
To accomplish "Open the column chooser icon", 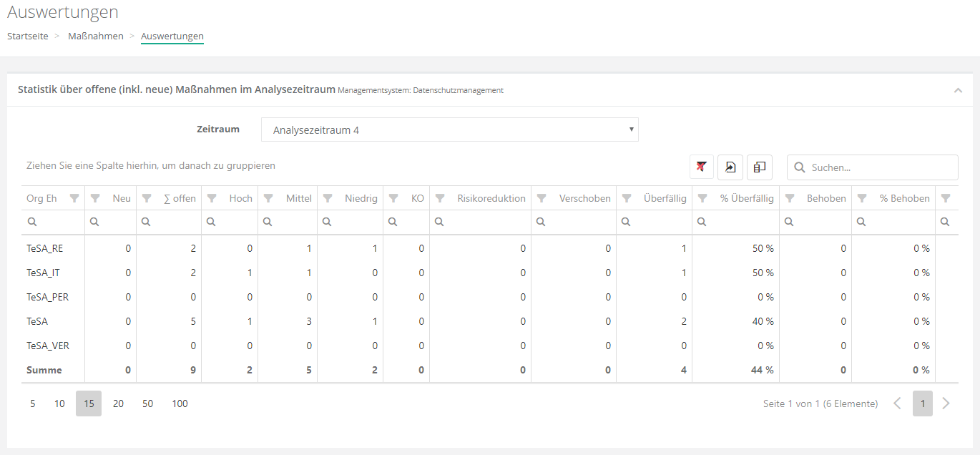I will pyautogui.click(x=760, y=167).
